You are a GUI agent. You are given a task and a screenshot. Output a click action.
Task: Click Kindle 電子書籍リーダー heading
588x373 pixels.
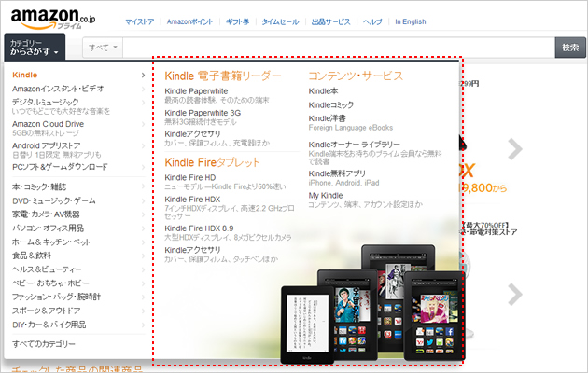click(x=223, y=76)
